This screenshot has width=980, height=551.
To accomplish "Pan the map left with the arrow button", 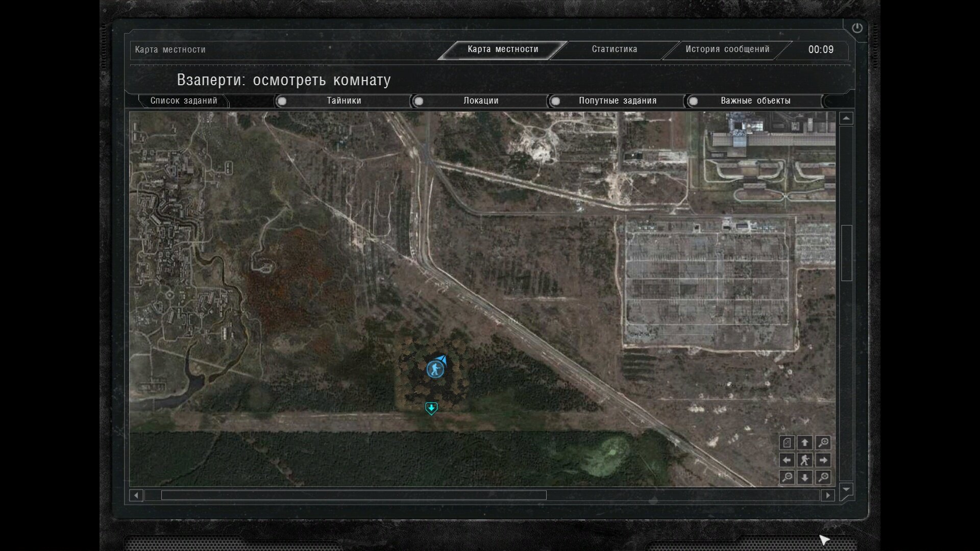I will point(787,460).
